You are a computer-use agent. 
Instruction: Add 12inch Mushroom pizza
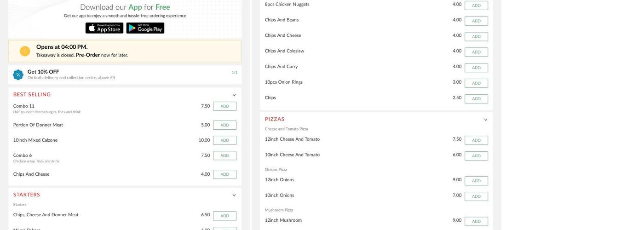point(476,221)
